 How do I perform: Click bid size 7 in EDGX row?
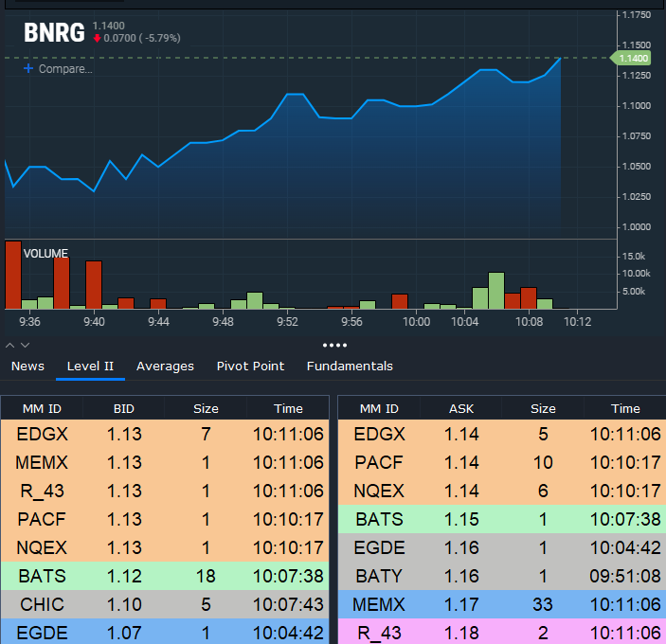[x=206, y=434]
